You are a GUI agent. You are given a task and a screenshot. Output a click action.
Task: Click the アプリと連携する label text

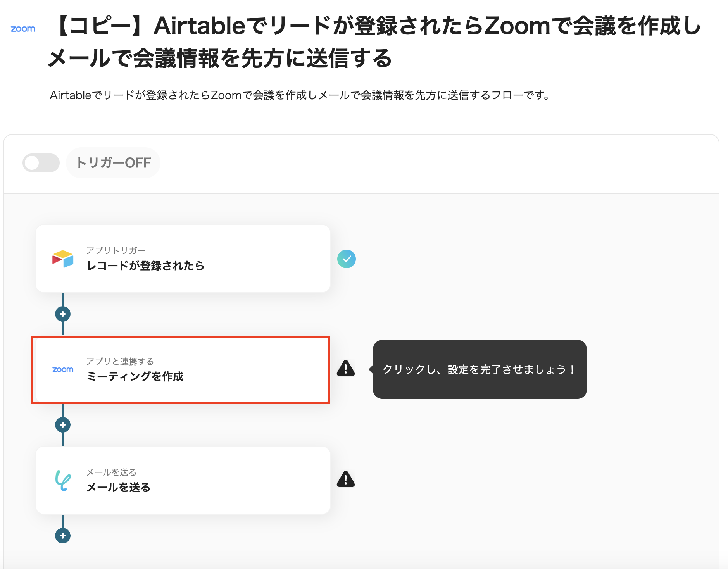point(120,361)
